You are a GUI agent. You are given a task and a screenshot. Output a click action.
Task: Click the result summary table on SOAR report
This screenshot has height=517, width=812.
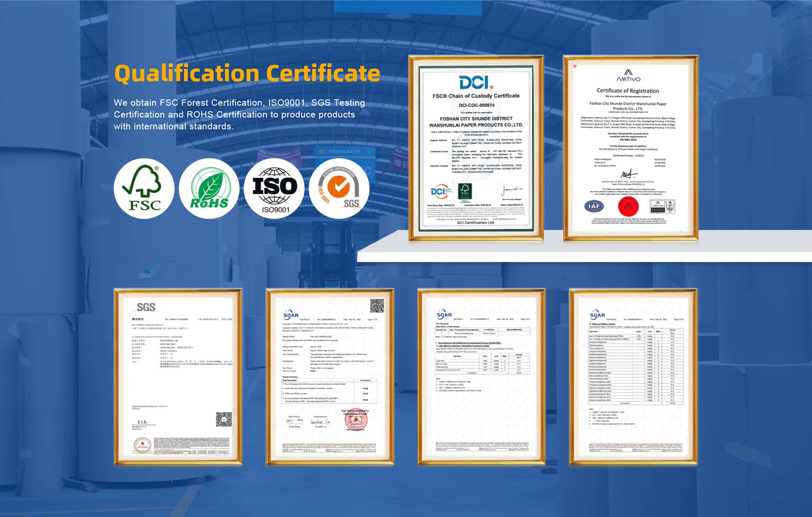330,389
